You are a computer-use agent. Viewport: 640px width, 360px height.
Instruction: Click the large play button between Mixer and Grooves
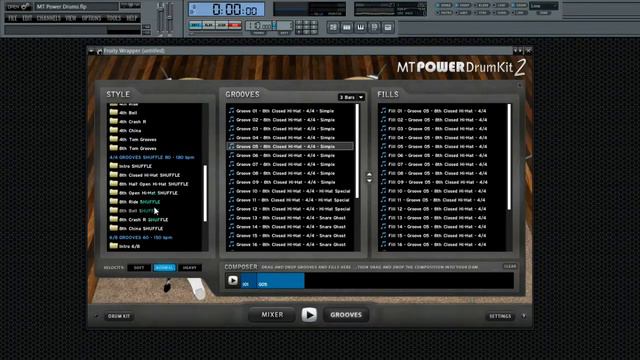(309, 315)
